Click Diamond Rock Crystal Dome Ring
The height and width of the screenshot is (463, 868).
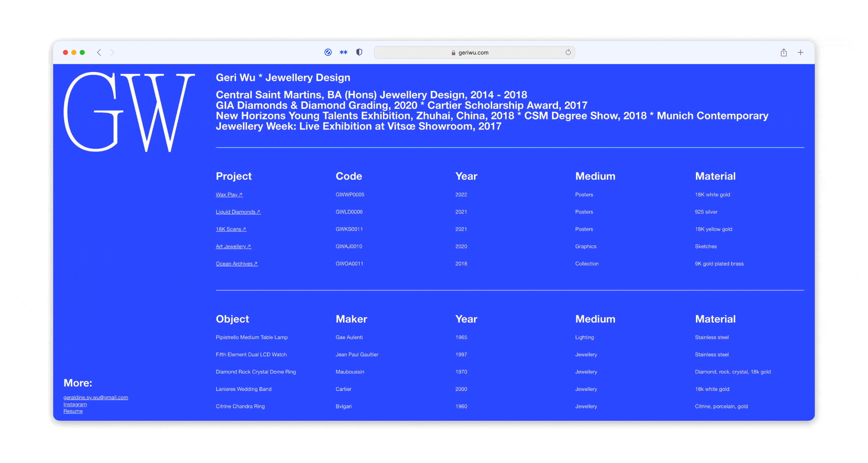click(256, 371)
